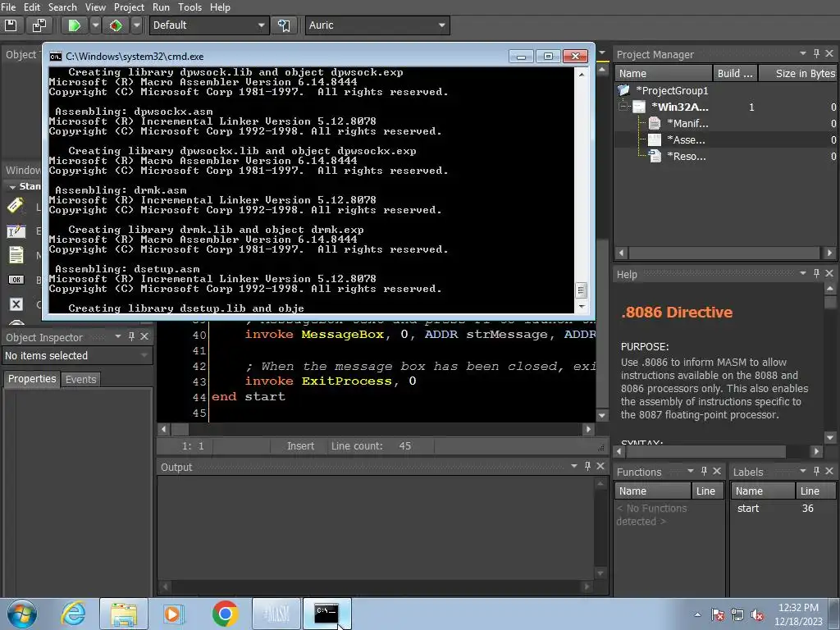Pin the Functions panel
The height and width of the screenshot is (630, 840).
pos(704,471)
